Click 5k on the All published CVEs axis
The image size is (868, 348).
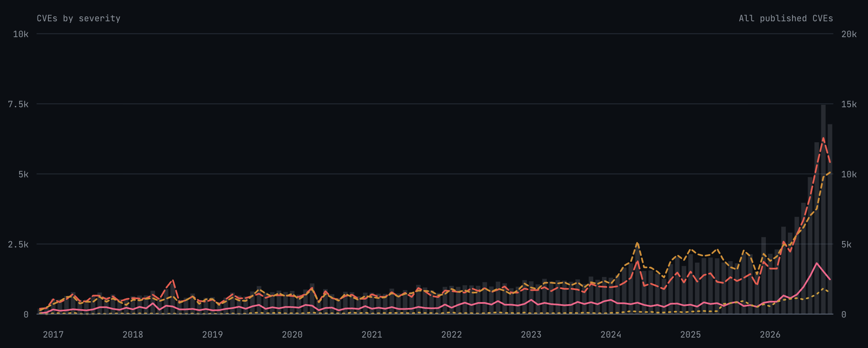[x=846, y=244]
